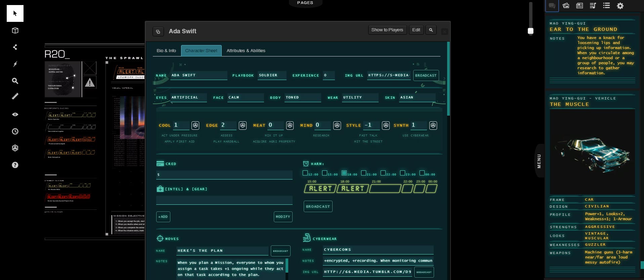Screen dimensions: 644x280
Task: Select the arrow Select tool
Action: click(x=15, y=13)
